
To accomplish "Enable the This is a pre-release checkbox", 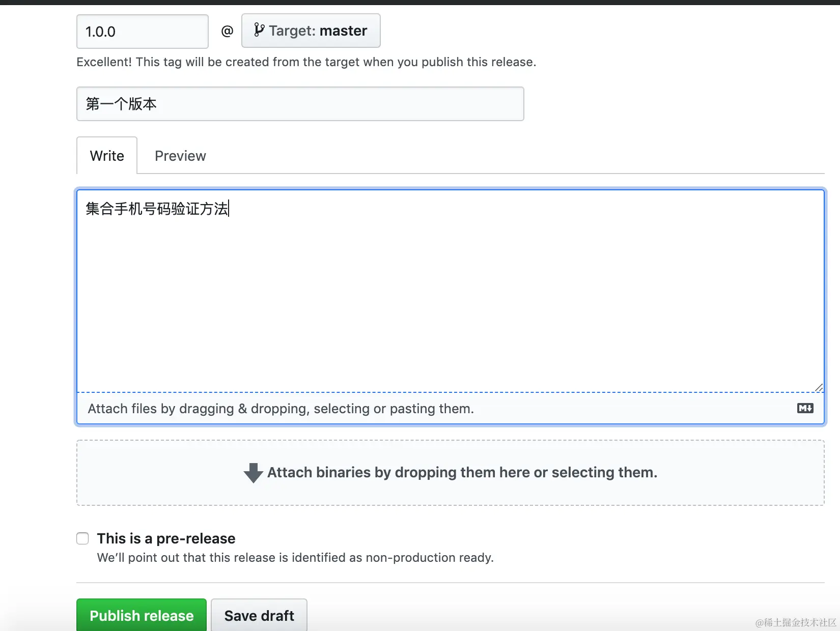I will (x=82, y=538).
